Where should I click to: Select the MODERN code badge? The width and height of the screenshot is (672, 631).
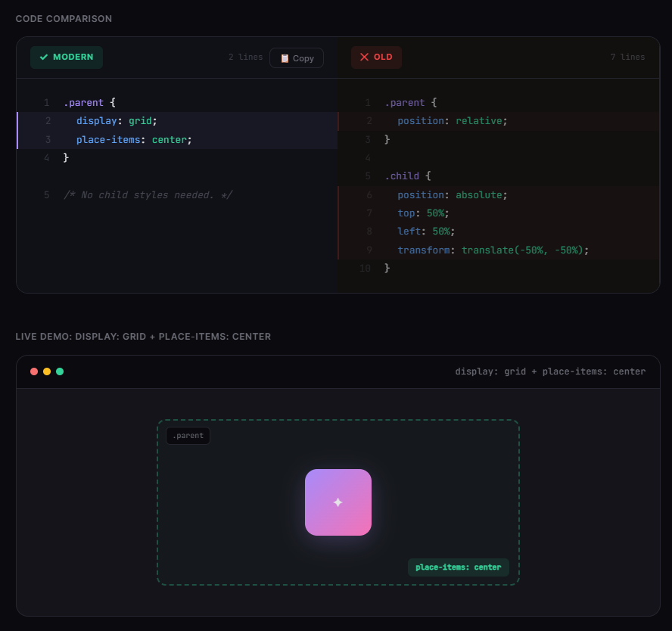pyautogui.click(x=67, y=57)
